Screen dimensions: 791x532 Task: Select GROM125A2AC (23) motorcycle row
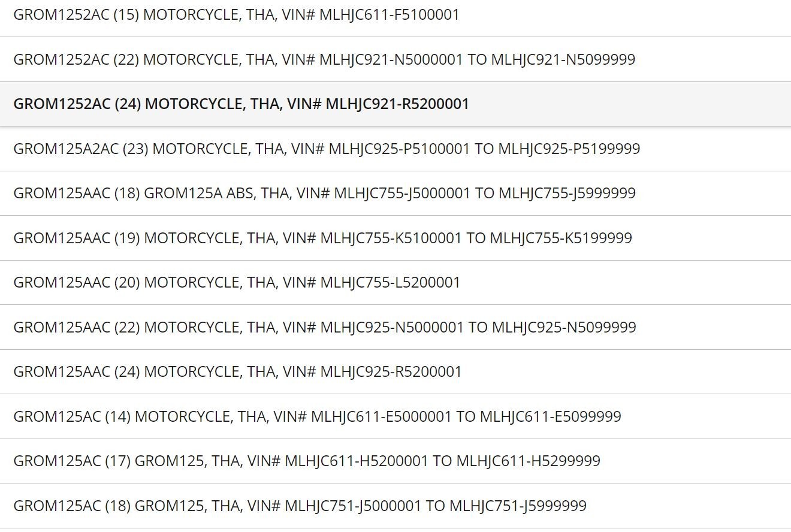pyautogui.click(x=395, y=149)
